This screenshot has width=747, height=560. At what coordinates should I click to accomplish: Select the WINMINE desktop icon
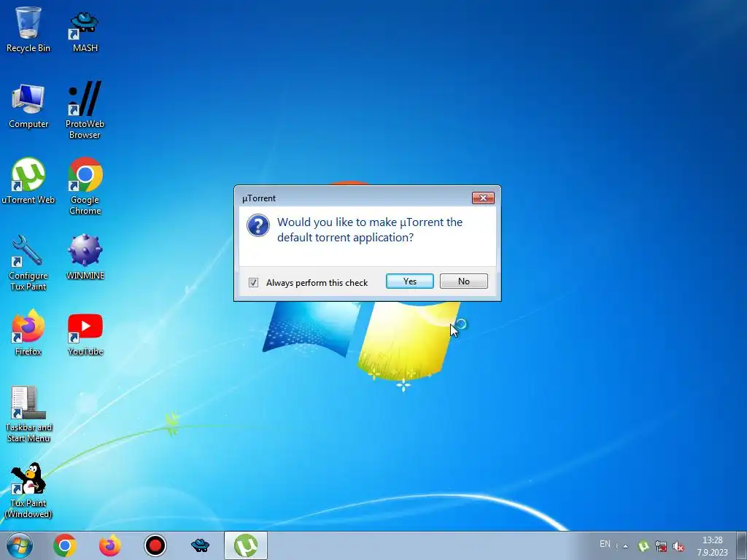[85, 257]
